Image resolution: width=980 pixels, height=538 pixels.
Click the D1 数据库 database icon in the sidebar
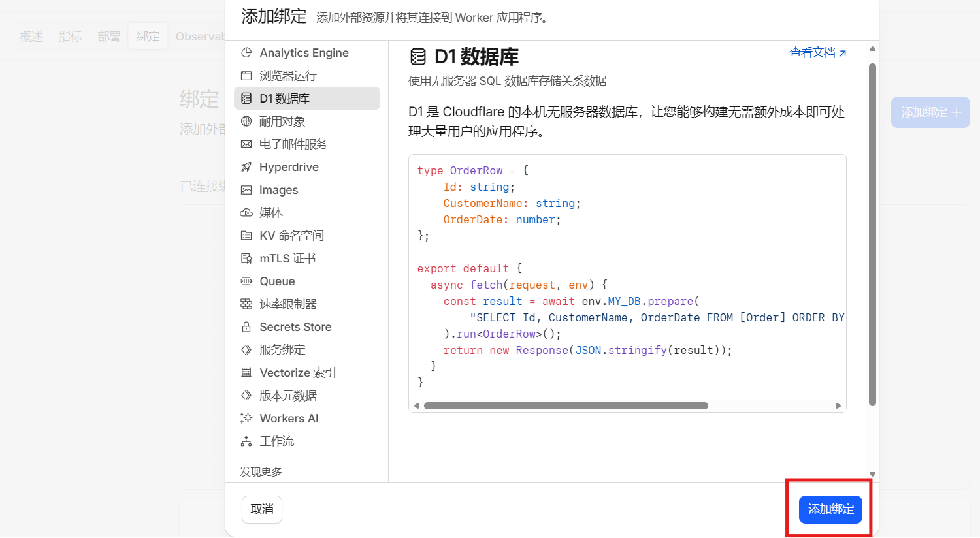pyautogui.click(x=246, y=99)
